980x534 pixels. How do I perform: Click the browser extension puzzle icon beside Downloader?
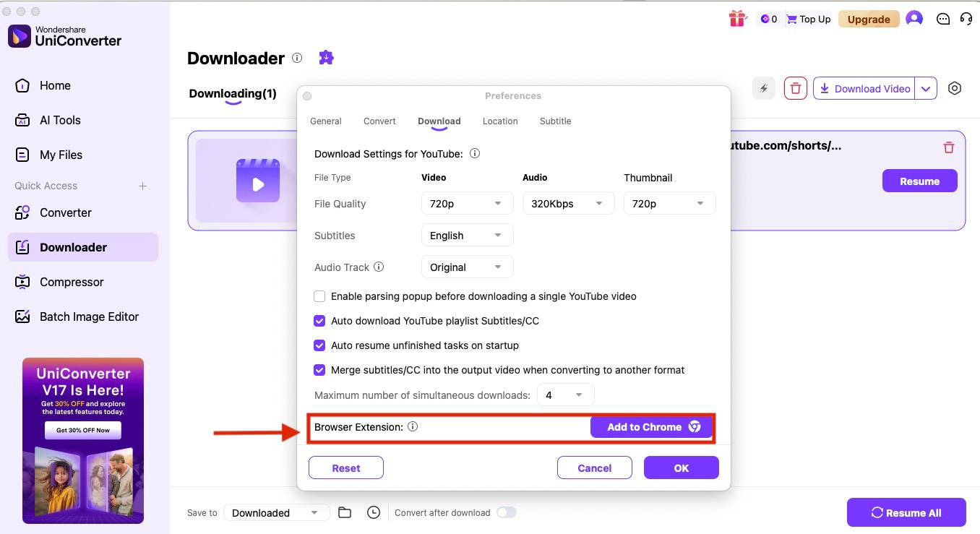click(x=326, y=57)
